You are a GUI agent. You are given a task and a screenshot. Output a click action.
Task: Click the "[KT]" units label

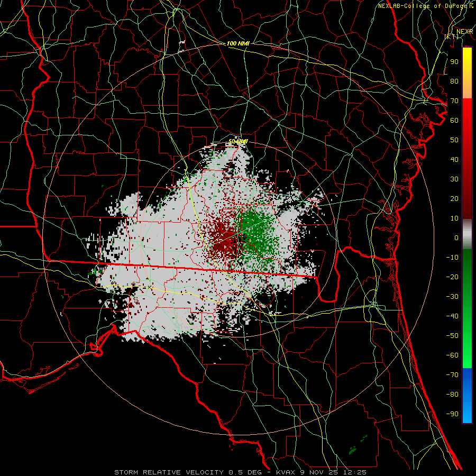pyautogui.click(x=452, y=36)
